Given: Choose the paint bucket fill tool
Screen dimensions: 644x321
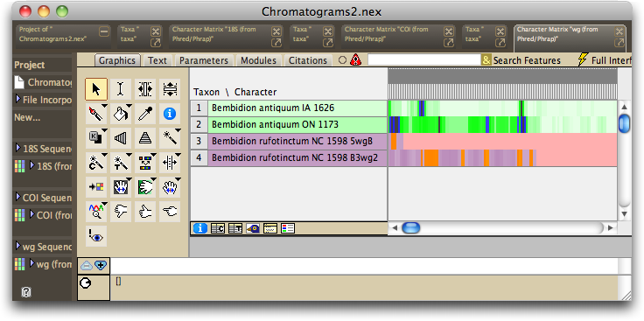Looking at the screenshot, I should (x=121, y=114).
